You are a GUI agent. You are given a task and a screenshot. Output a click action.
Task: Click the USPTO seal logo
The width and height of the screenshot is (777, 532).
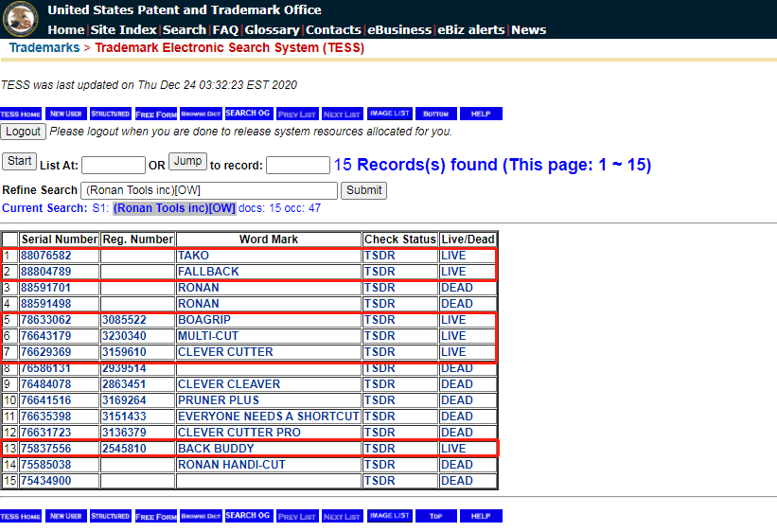[x=20, y=19]
